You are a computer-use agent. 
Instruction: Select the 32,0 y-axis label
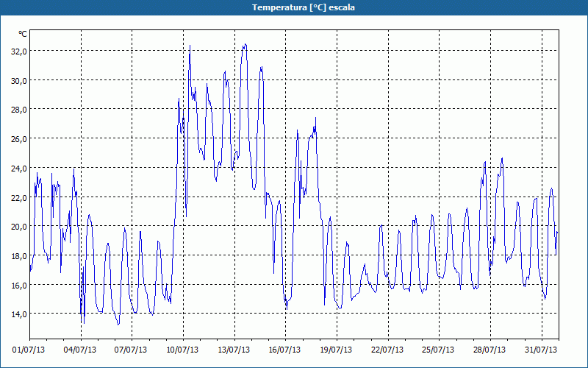point(19,52)
